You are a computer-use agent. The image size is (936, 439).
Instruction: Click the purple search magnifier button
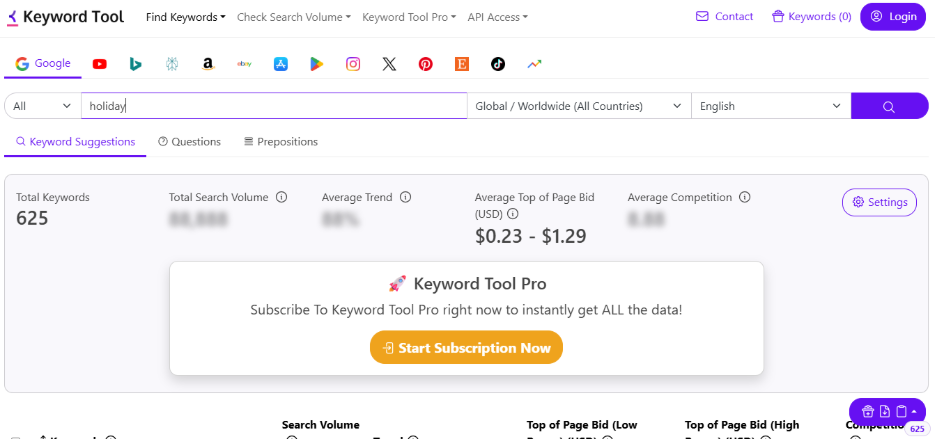click(889, 106)
